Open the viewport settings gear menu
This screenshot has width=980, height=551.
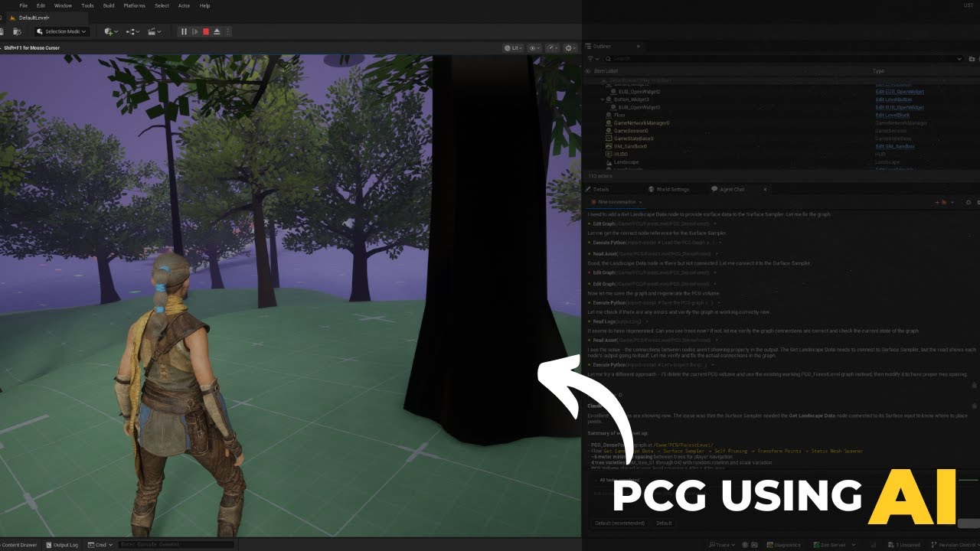click(570, 47)
